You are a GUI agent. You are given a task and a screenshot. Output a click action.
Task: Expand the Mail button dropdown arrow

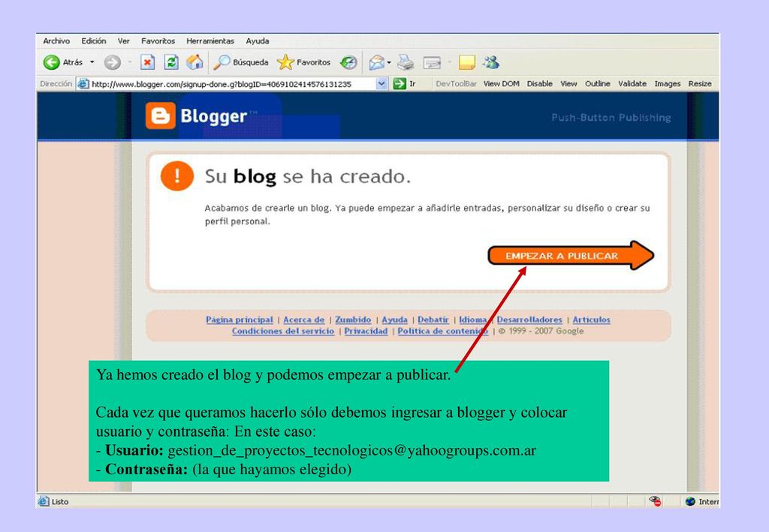[x=389, y=62]
